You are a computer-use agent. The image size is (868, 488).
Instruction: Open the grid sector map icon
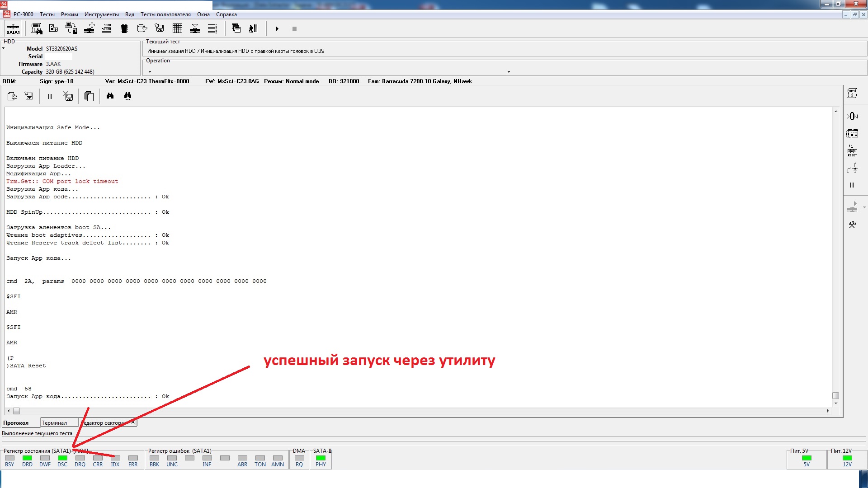click(x=177, y=28)
